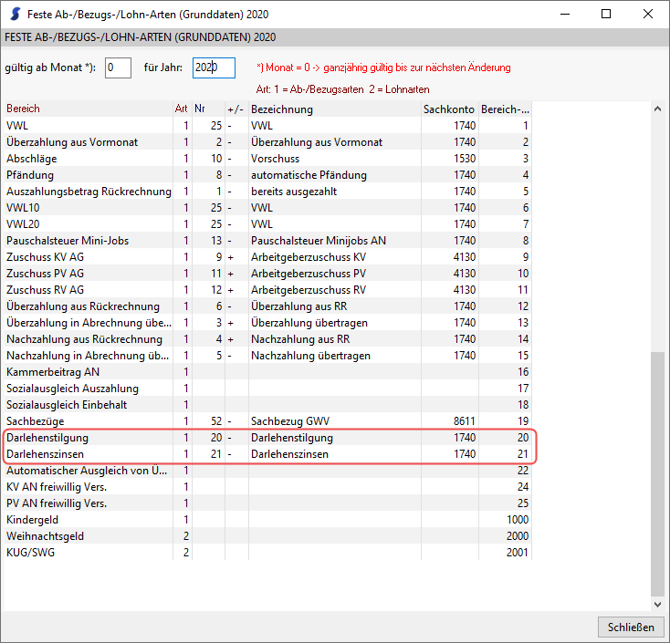Click the +/- column header
Image resolution: width=670 pixels, height=643 pixels.
[x=235, y=109]
